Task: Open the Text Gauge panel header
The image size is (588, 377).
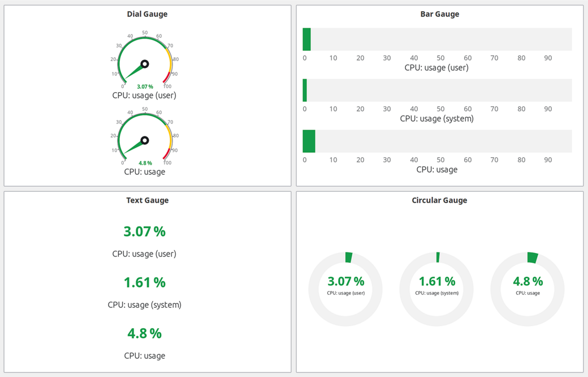Action: 147,200
